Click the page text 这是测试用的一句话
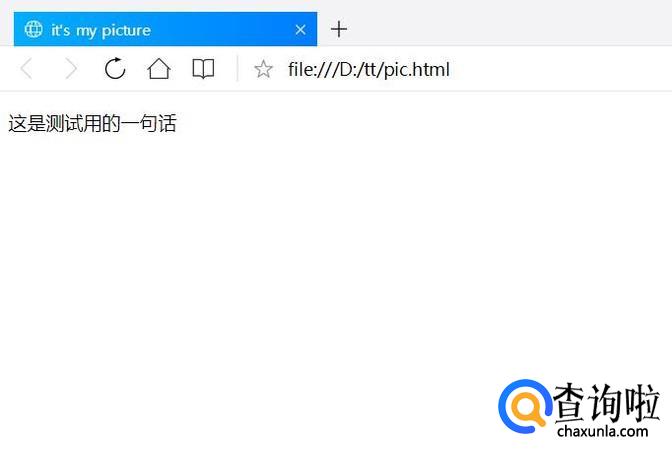 pos(92,123)
